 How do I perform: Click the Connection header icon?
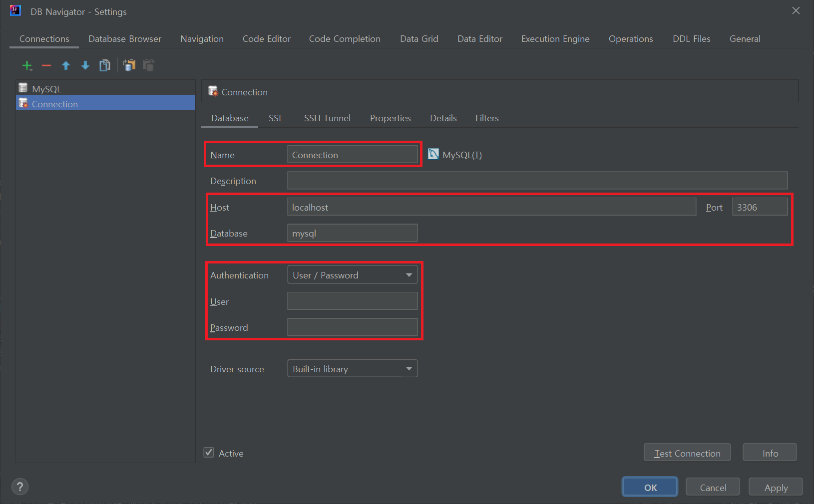[x=213, y=91]
